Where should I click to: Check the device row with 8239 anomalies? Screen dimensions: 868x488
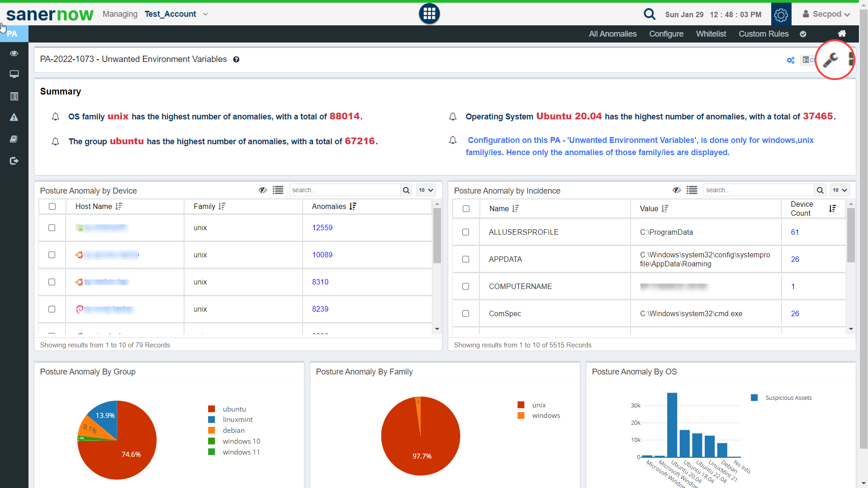(52, 309)
